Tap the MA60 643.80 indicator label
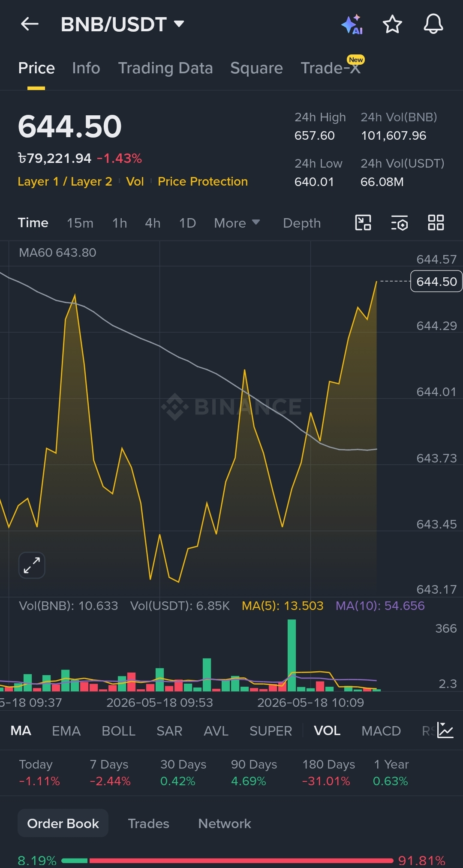 click(57, 252)
